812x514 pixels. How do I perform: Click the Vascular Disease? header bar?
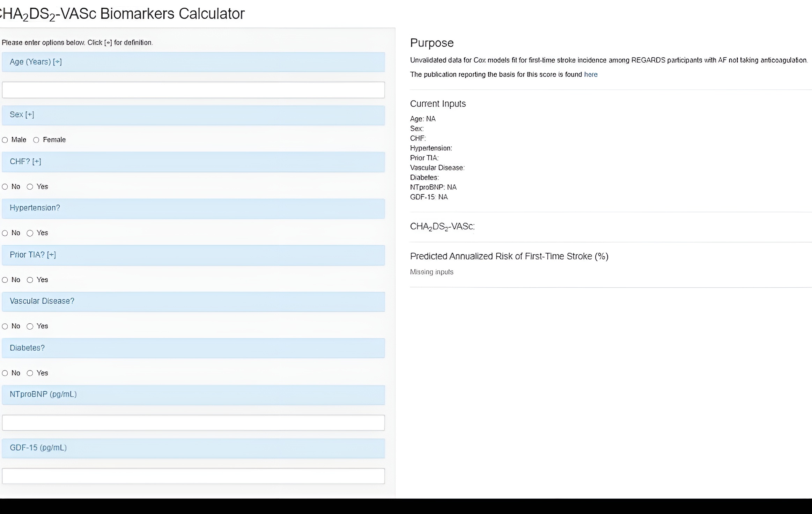(x=193, y=302)
